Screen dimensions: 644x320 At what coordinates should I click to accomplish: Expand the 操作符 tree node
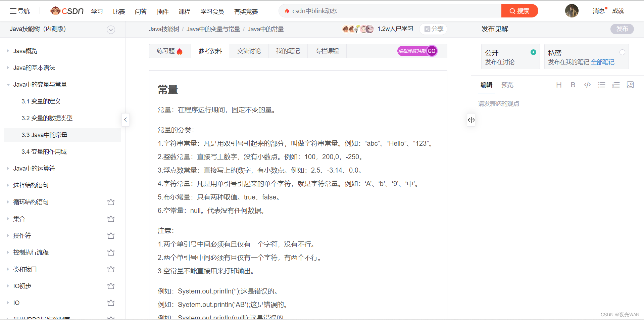(x=8, y=235)
